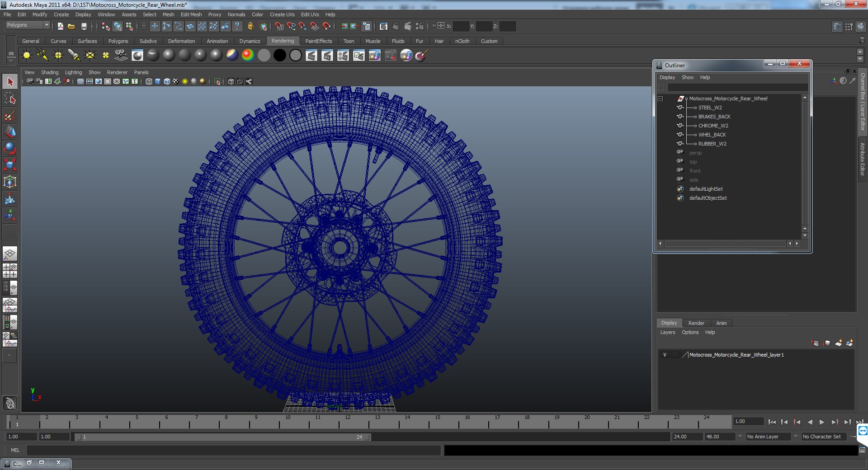Toggle textured display in viewport
868x470 pixels.
point(176,81)
